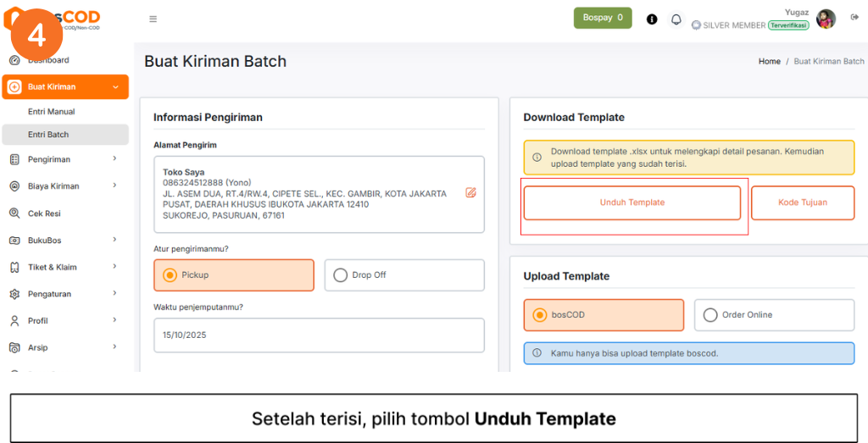This screenshot has width=868, height=443.
Task: Click the pickup date input field
Action: coord(319,335)
